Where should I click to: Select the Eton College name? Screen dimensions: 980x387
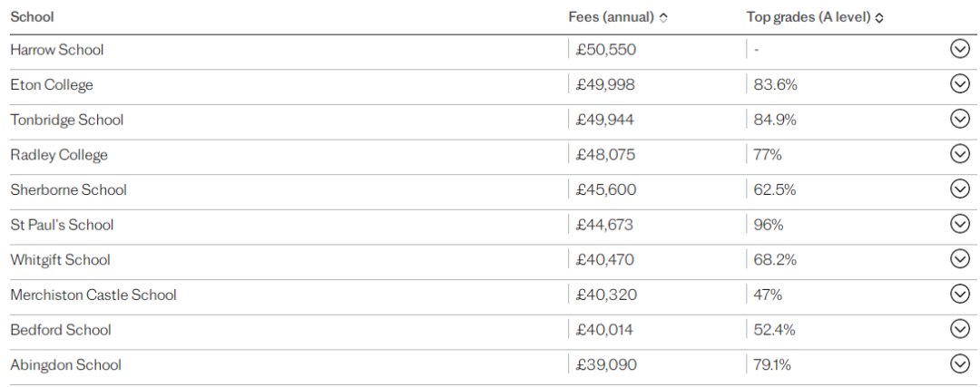[x=52, y=85]
